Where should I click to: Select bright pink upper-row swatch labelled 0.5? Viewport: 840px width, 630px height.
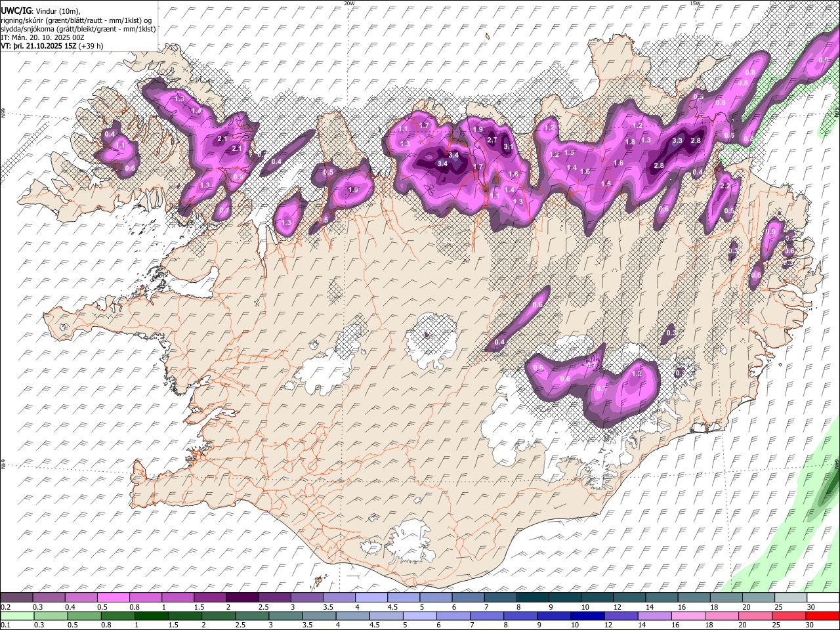tap(114, 598)
